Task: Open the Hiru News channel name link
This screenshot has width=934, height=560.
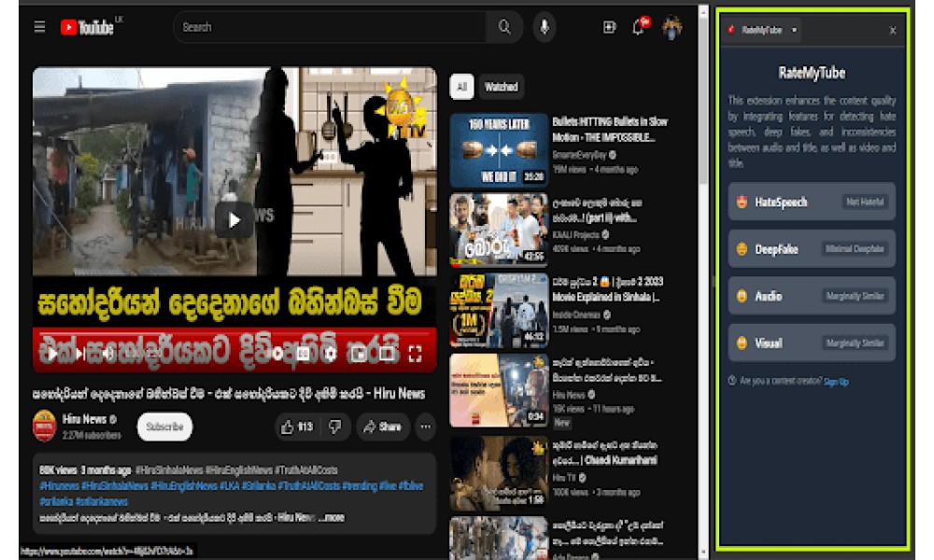Action: pos(85,419)
